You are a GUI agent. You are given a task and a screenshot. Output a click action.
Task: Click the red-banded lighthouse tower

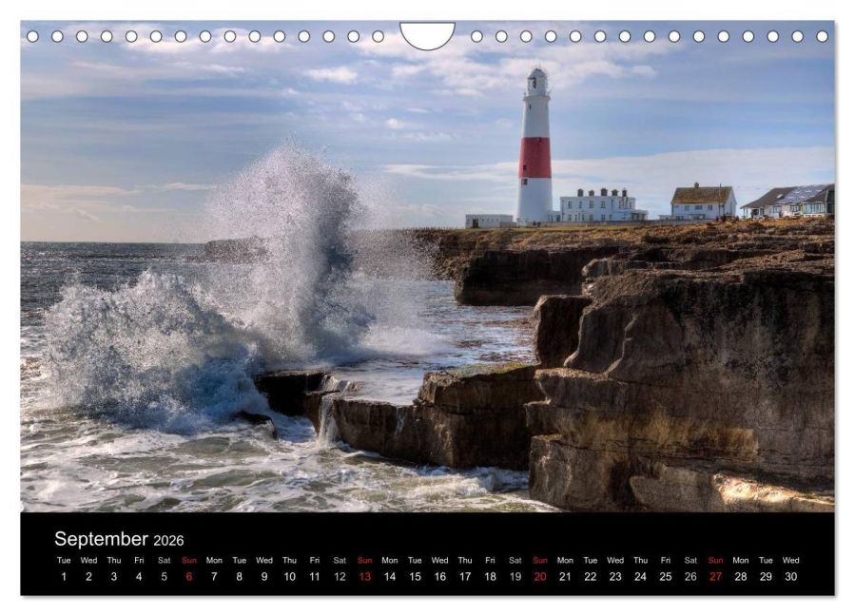[x=534, y=147]
